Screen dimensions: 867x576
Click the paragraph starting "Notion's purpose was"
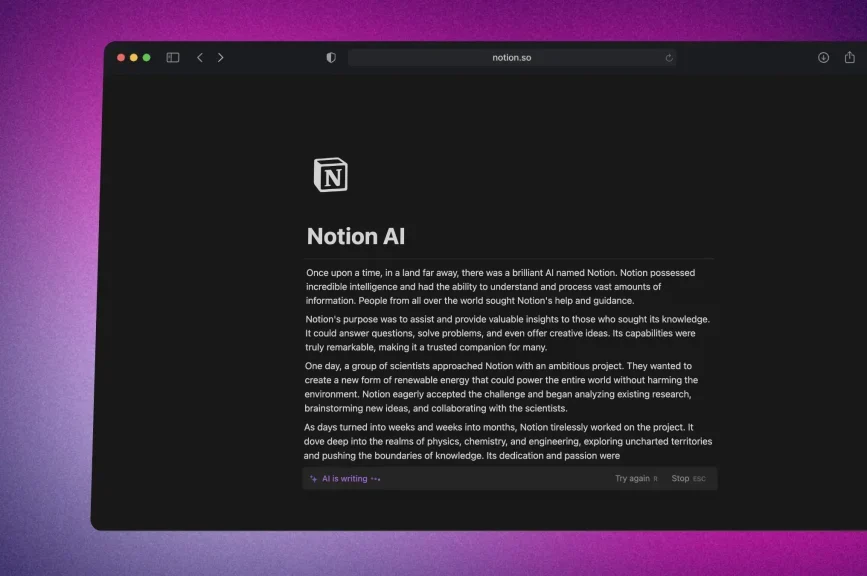tap(507, 333)
